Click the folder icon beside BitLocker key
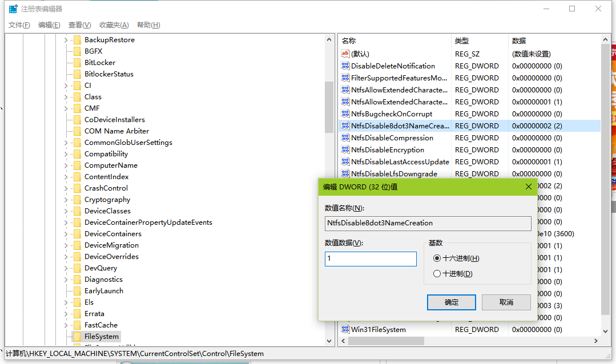This screenshot has height=364, width=616. (x=77, y=62)
